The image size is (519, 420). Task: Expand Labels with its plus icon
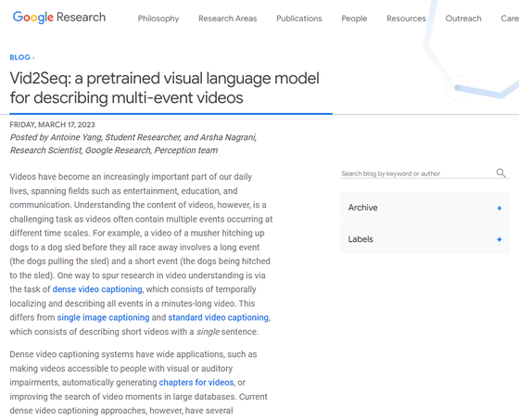[x=500, y=239]
